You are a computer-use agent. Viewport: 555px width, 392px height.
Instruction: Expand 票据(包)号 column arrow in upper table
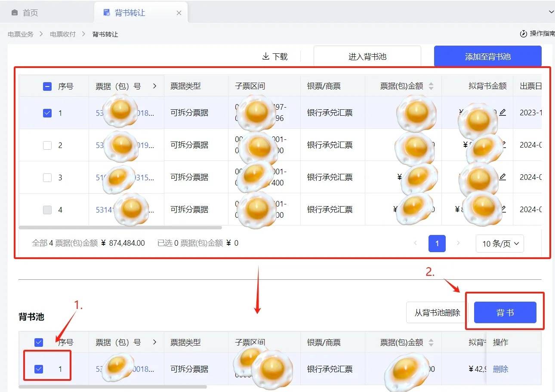click(154, 86)
